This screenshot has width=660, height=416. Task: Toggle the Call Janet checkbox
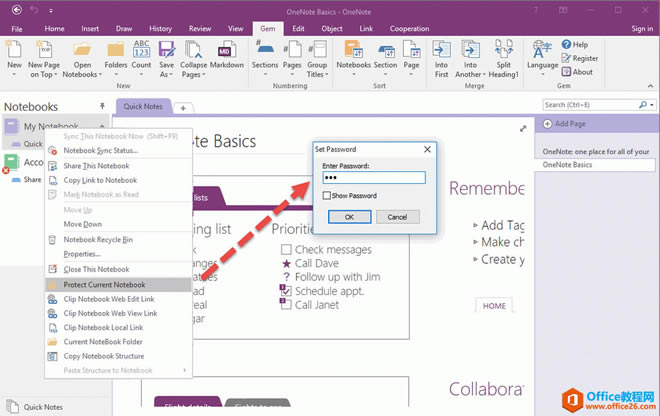point(286,304)
